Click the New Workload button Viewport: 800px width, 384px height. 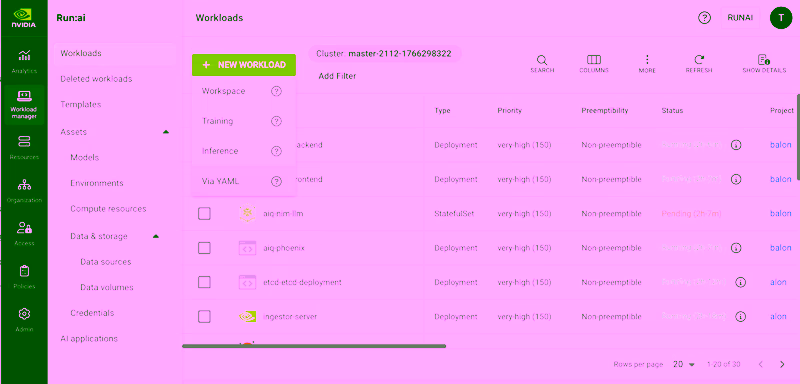pyautogui.click(x=244, y=65)
